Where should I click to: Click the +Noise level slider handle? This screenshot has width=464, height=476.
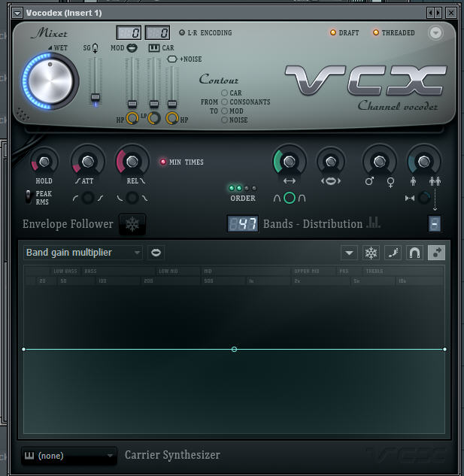pos(172,104)
